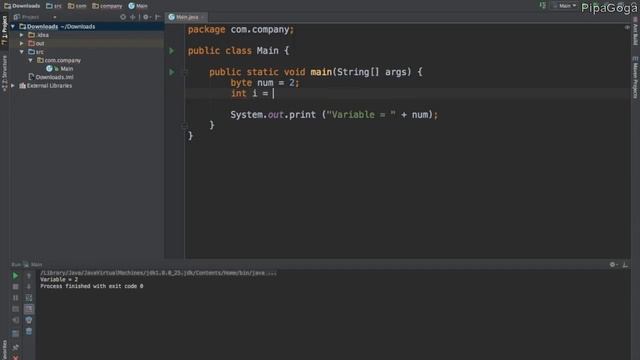Image resolution: width=640 pixels, height=360 pixels.
Task: Click com breadcrumb in navigation bar
Action: pyautogui.click(x=77, y=6)
